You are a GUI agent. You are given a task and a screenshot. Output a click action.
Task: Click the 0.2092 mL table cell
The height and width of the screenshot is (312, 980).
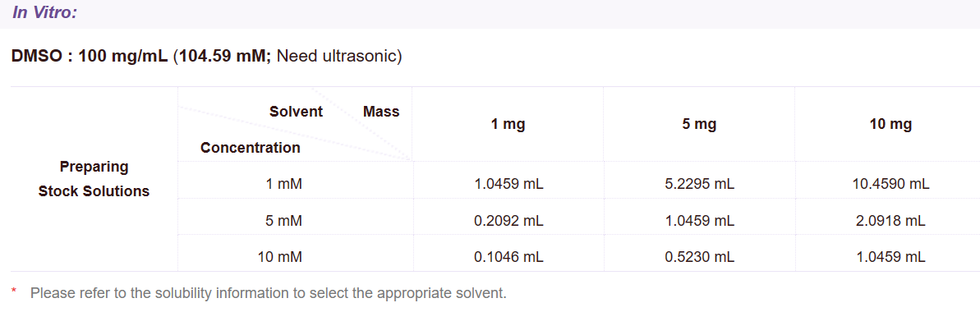tap(508, 221)
